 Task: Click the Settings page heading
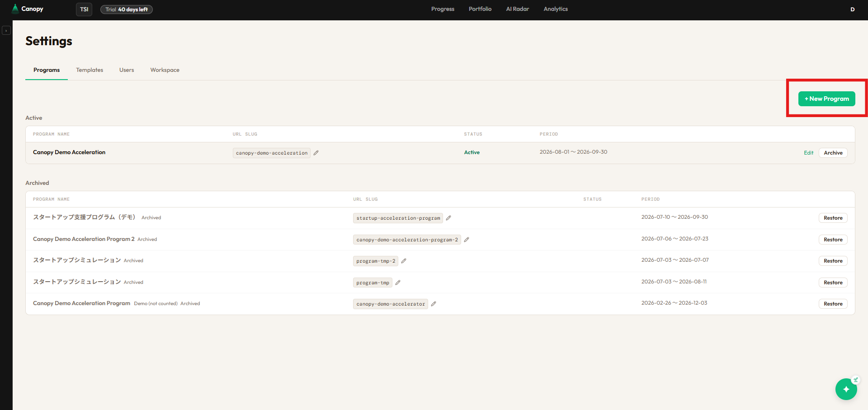coord(49,41)
